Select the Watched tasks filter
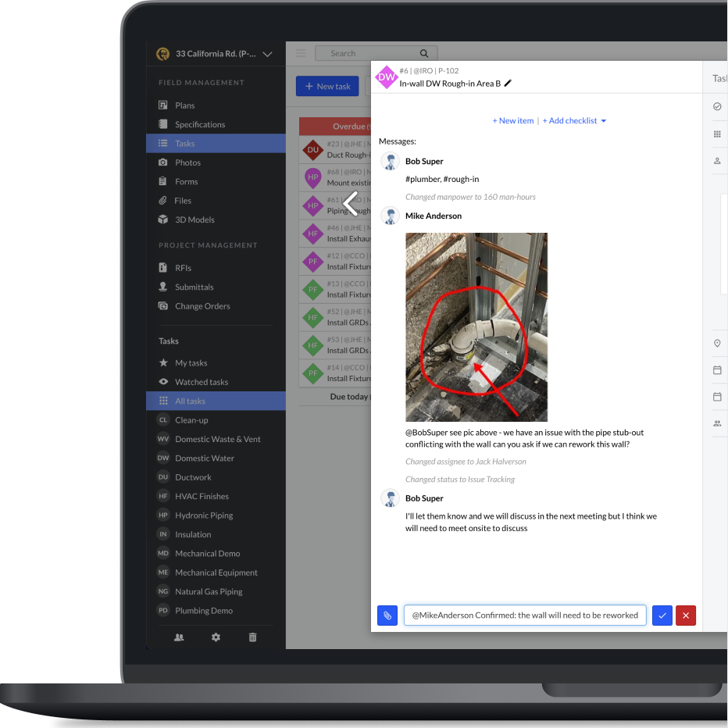 (201, 382)
